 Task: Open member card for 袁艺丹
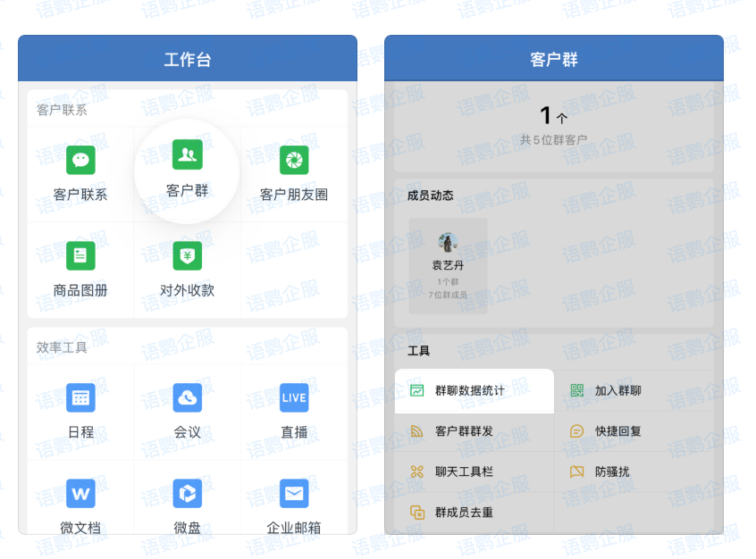point(448,265)
